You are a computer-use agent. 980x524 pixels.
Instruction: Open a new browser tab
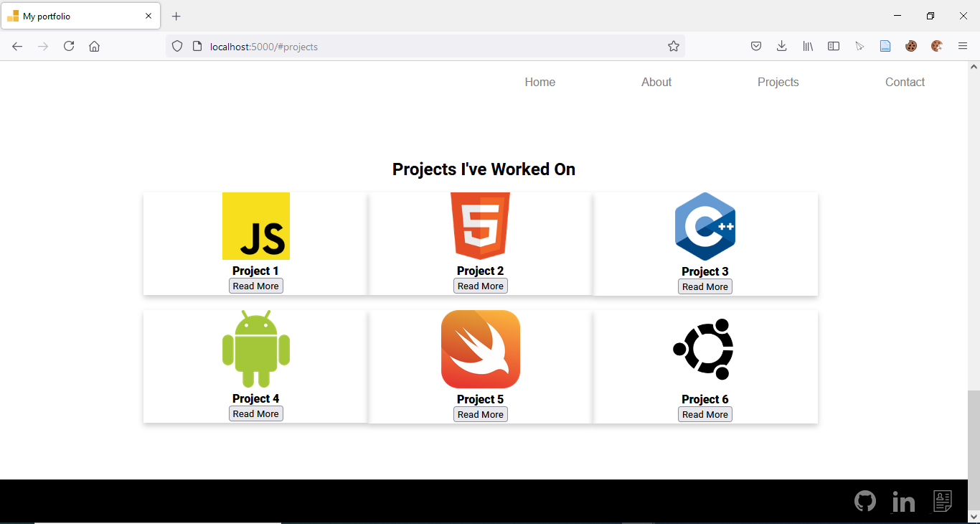point(176,17)
